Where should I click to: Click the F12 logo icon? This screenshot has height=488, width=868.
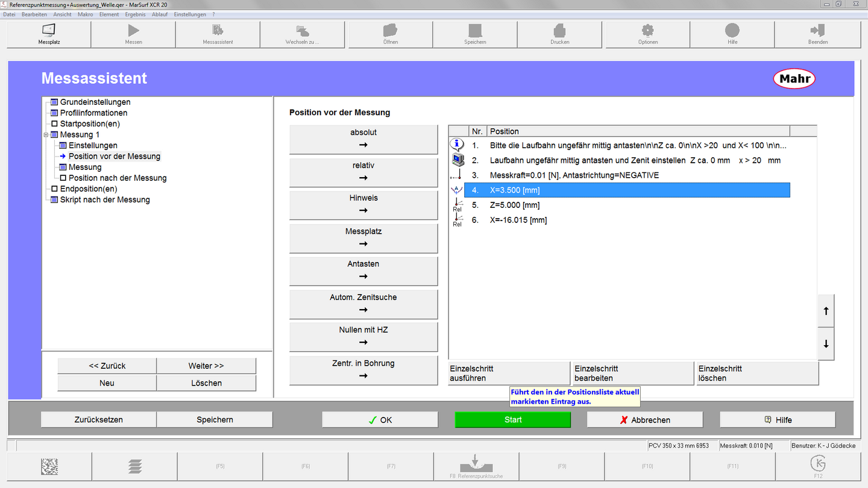pyautogui.click(x=818, y=464)
